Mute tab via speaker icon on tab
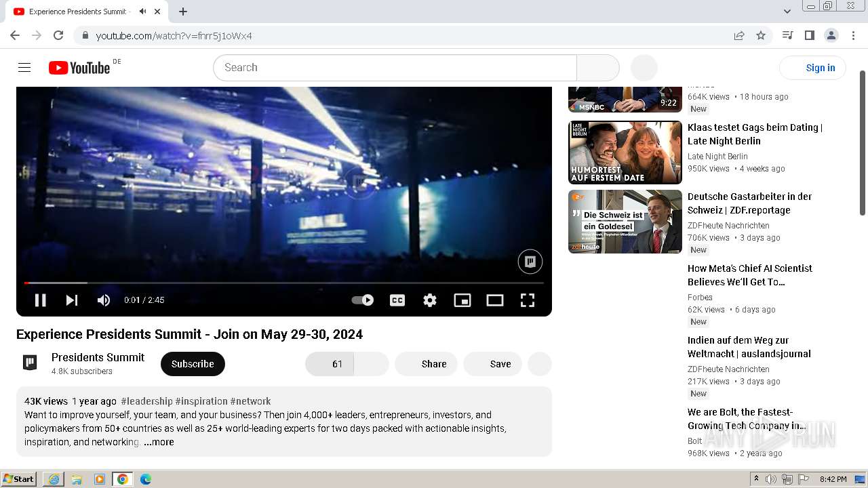The image size is (868, 488). pos(142,12)
